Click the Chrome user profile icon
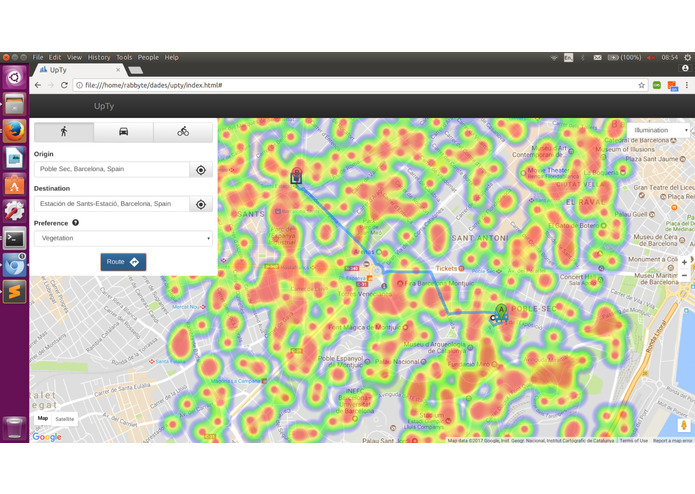 pyautogui.click(x=685, y=68)
